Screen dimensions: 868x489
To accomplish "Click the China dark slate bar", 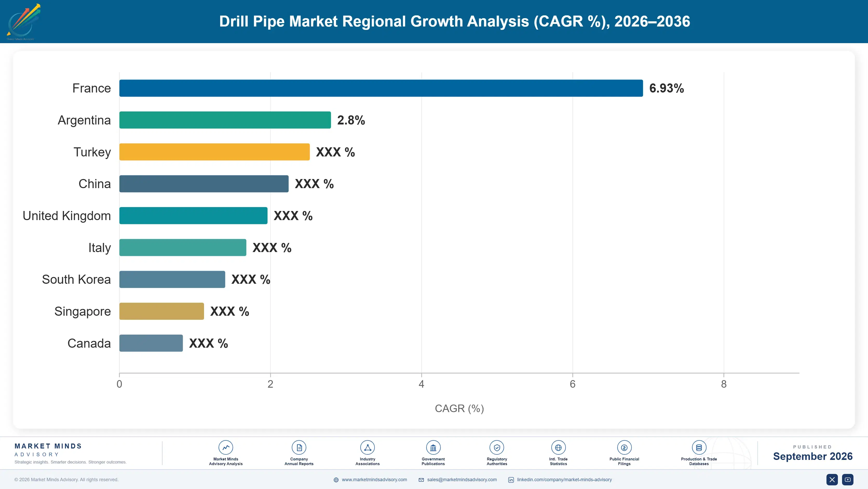I will coord(204,184).
